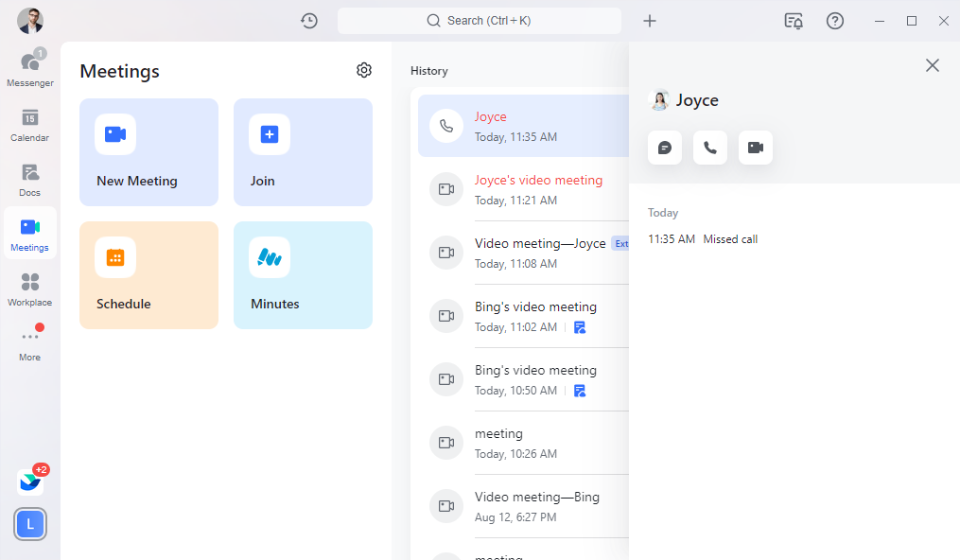The width and height of the screenshot is (960, 560).
Task: Go to Workplace in sidebar
Action: point(30,289)
